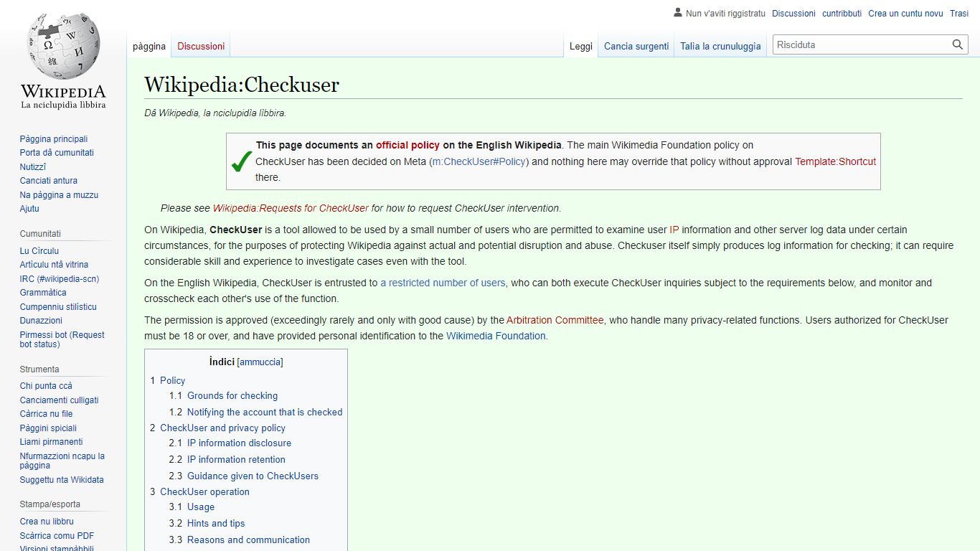
Task: Open Cumpenniu stilìsticu link
Action: point(58,307)
